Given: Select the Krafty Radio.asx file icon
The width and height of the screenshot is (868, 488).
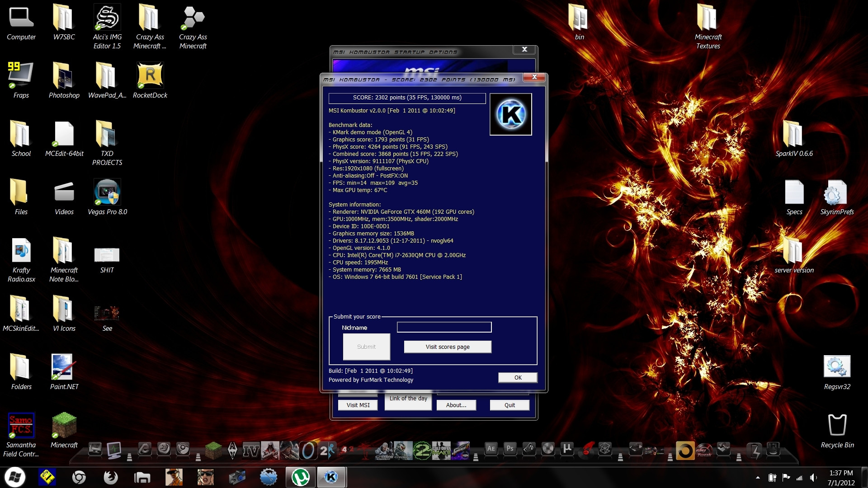Looking at the screenshot, I should pos(21,260).
